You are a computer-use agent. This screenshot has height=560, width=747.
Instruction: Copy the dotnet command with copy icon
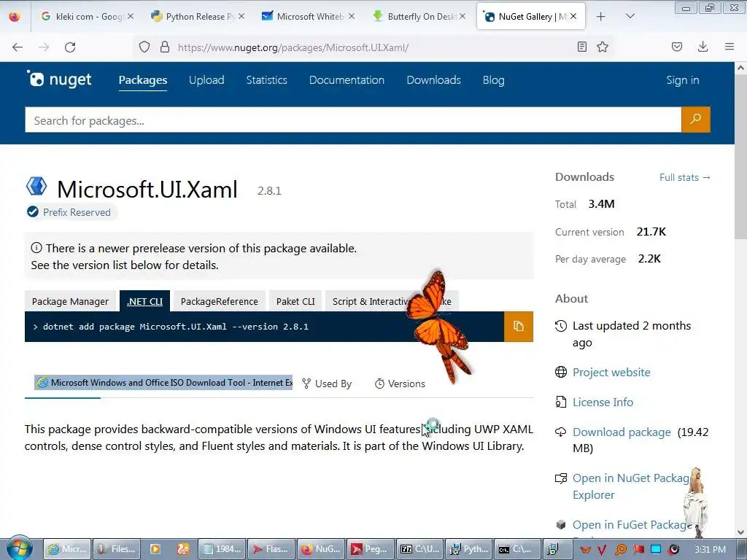[519, 326]
